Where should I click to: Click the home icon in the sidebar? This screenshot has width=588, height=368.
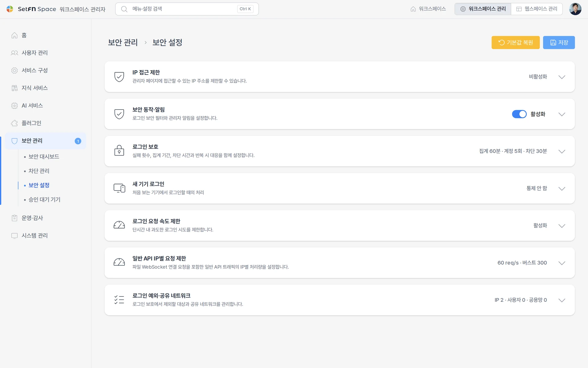tap(14, 35)
